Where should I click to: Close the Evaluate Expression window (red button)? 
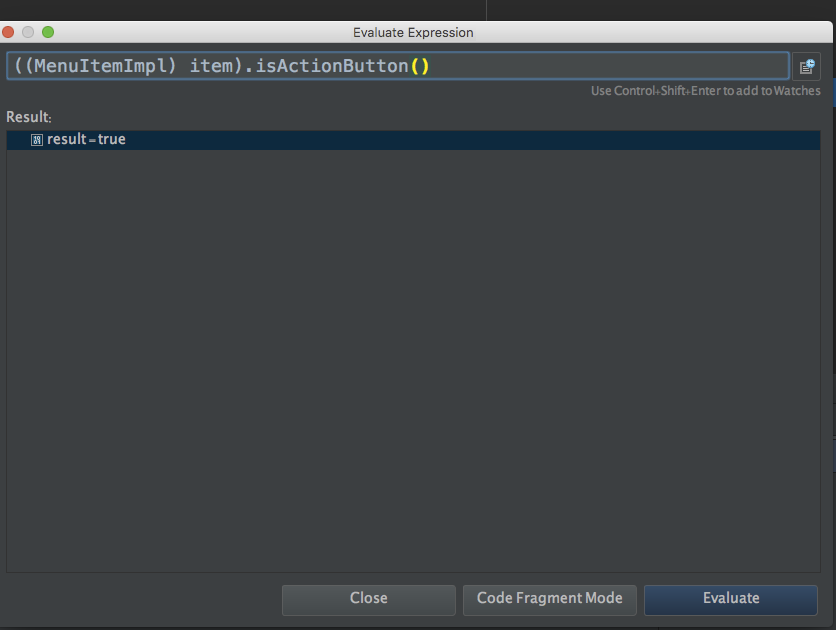tap(7, 33)
